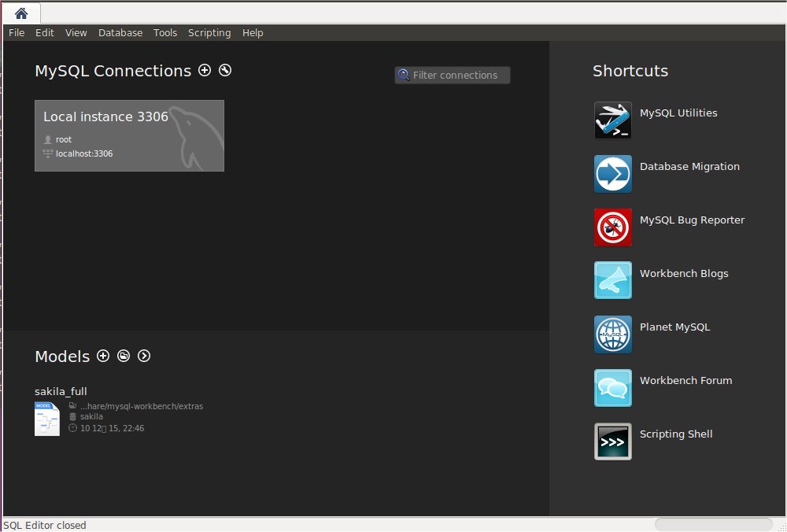This screenshot has height=532, width=787.
Task: Launch the Database Migration wizard
Action: (612, 173)
